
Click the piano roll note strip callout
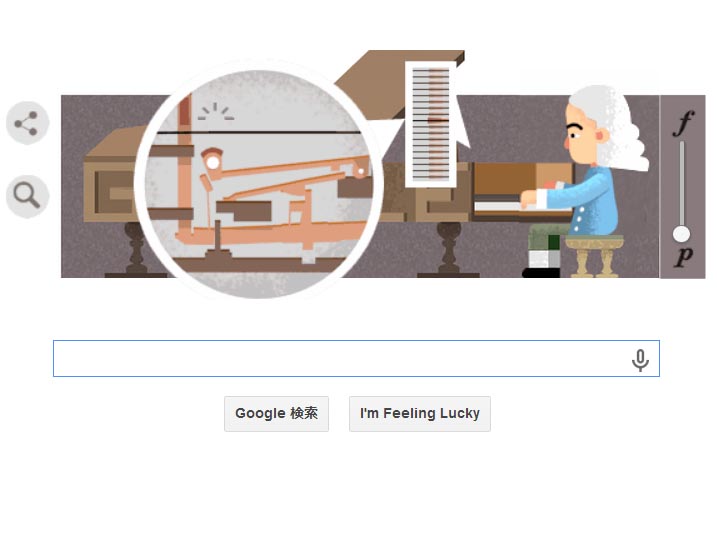(x=431, y=124)
